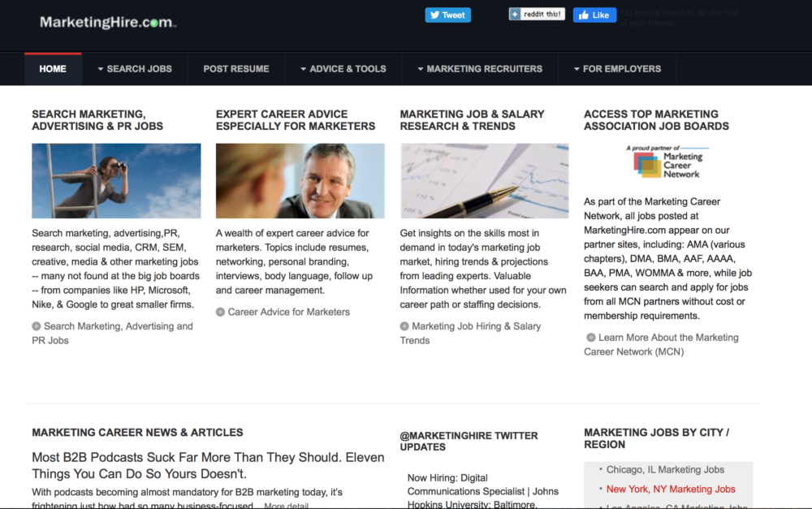
Task: Expand the ADVICE & TOOLS dropdown arrow
Action: click(304, 69)
